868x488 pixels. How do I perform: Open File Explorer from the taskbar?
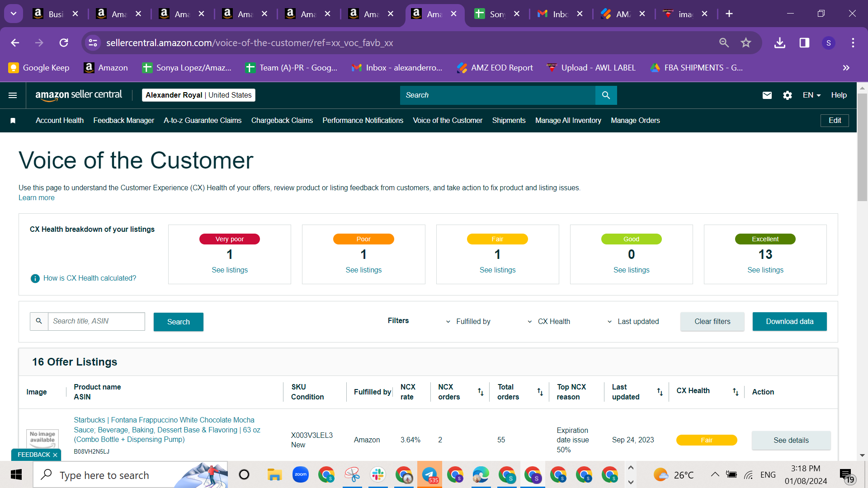(274, 474)
